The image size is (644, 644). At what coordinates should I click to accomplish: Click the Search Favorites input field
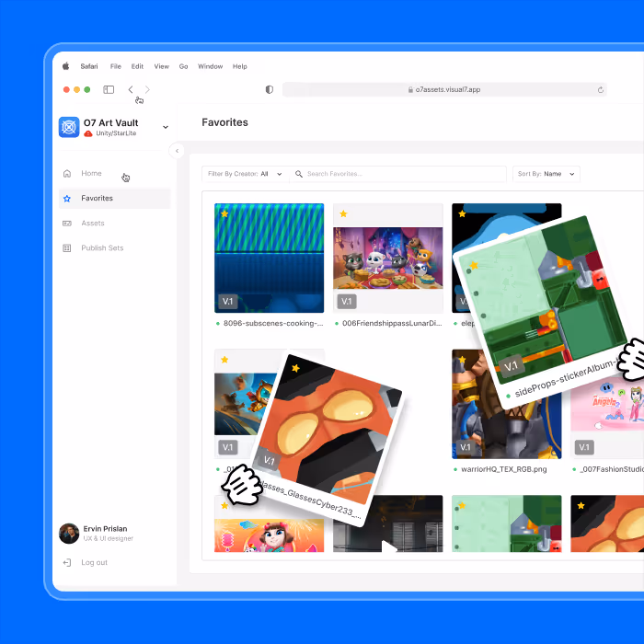[398, 174]
